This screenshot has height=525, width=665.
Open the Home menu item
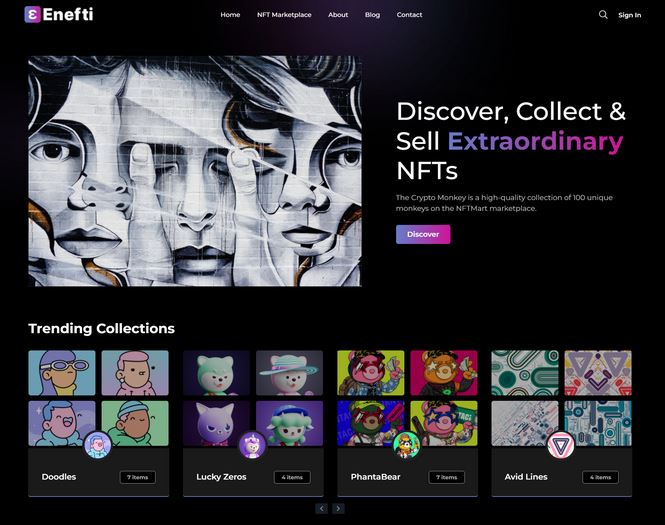click(230, 15)
